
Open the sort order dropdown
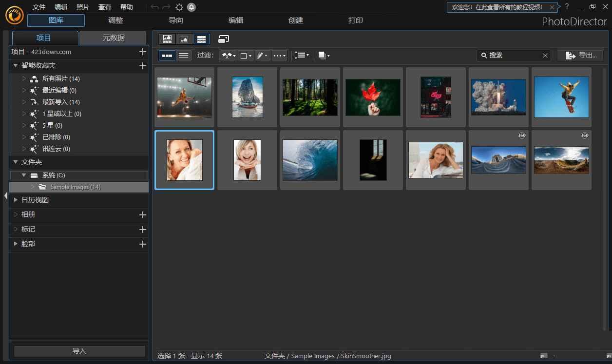pos(301,55)
